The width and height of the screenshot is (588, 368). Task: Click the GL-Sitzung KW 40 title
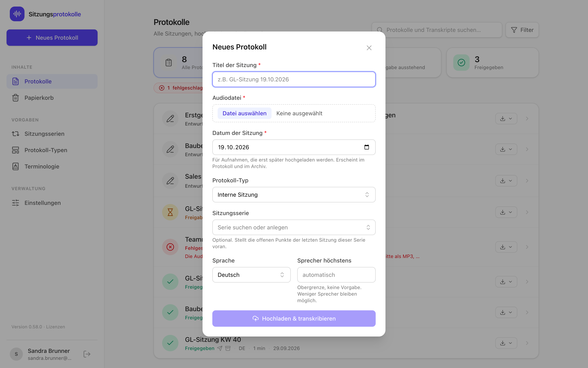click(x=213, y=340)
